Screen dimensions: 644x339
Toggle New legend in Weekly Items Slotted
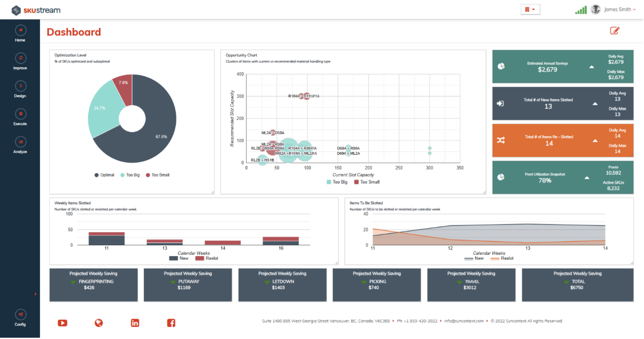[179, 258]
